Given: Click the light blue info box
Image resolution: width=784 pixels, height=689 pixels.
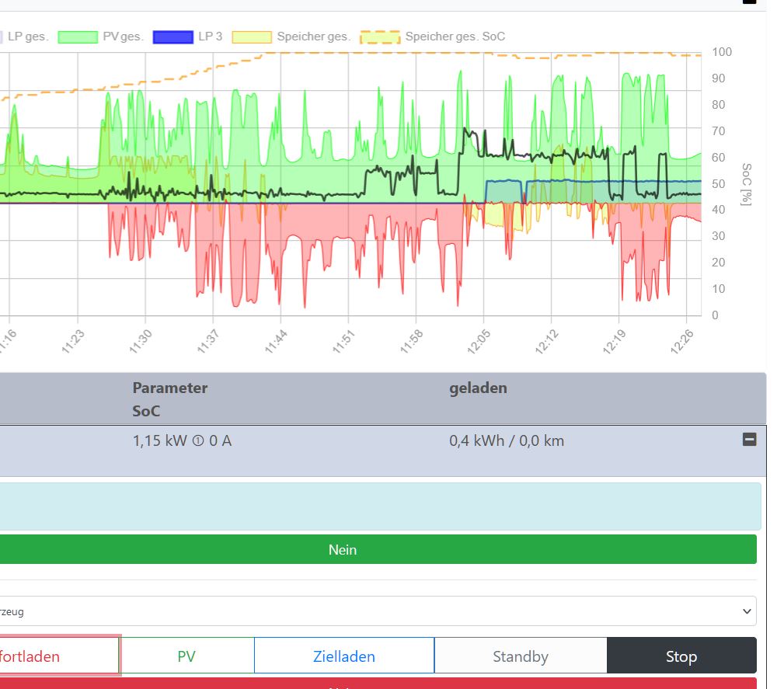Looking at the screenshot, I should tap(377, 506).
